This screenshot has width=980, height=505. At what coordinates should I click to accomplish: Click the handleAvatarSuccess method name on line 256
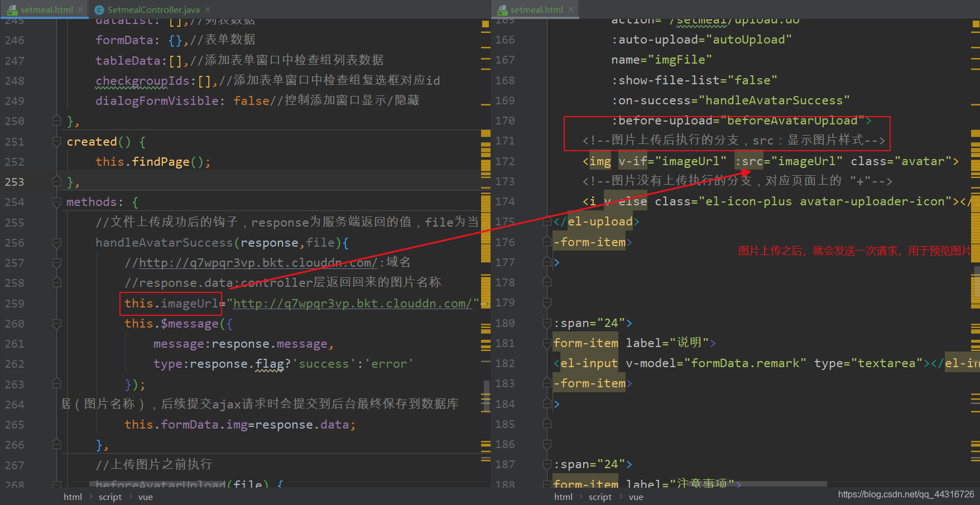coord(164,243)
